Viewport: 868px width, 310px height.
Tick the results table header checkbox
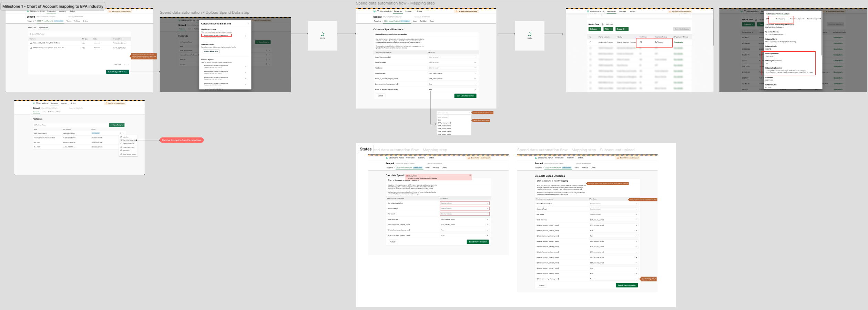coord(591,37)
